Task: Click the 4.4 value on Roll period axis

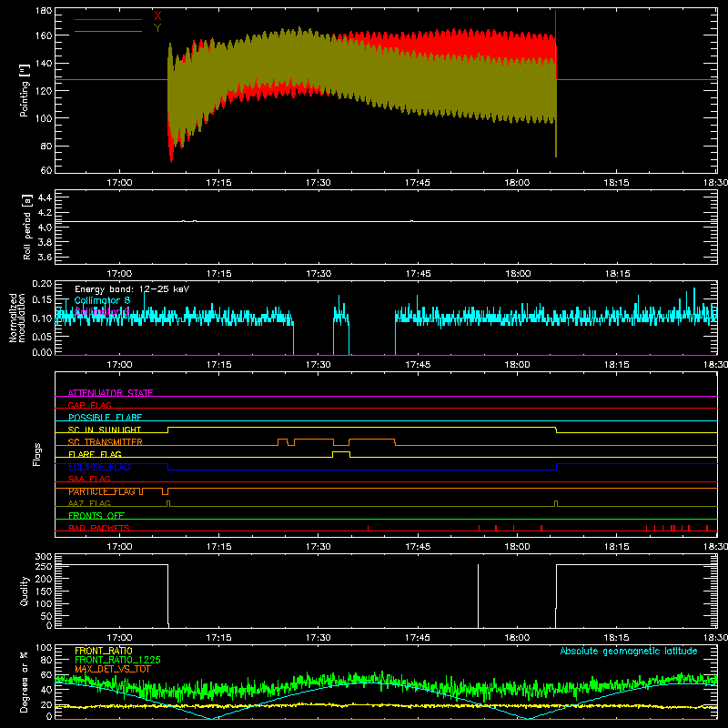Action: pyautogui.click(x=45, y=198)
